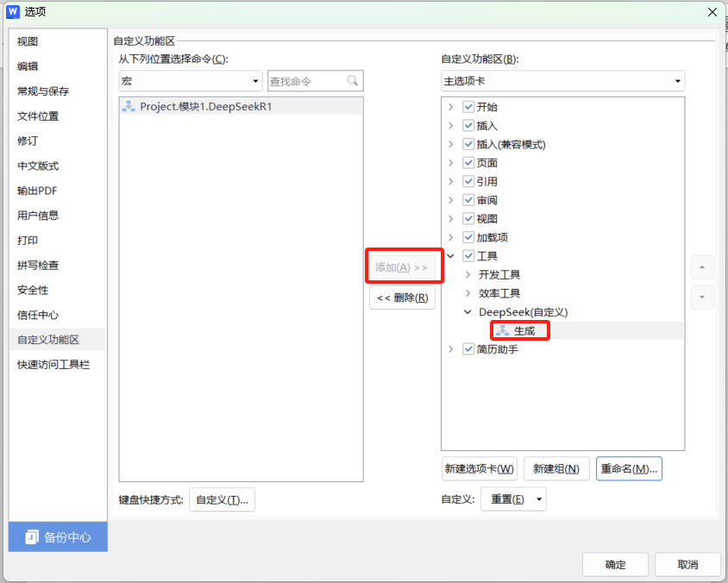
Task: Toggle the 审阅 checkbox
Action: 468,200
